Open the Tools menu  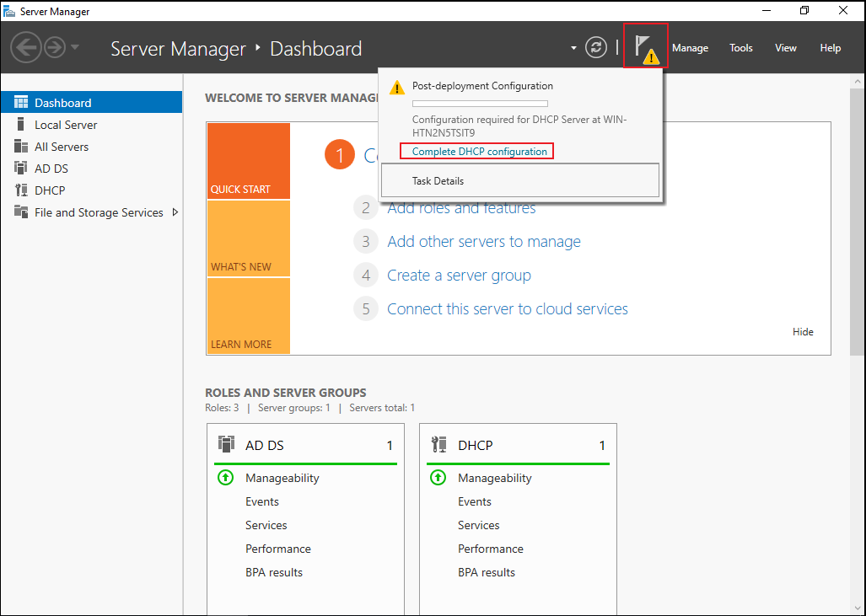pos(740,48)
